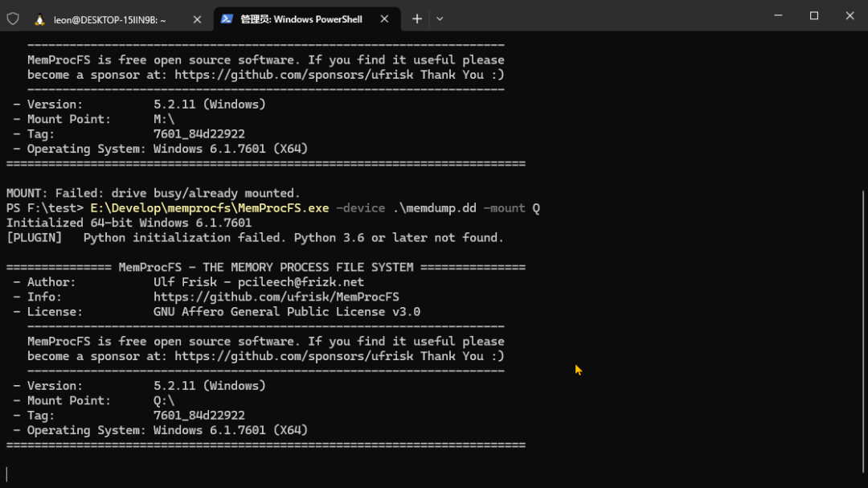Click the first Tag value 7601_84d22922
Viewport: 868px width, 488px height.
click(x=199, y=134)
